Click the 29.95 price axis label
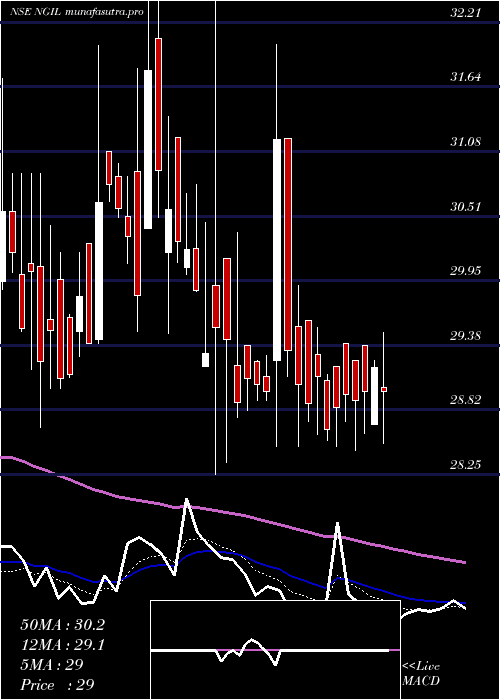Screen dimensions: 500x700 point(465,271)
